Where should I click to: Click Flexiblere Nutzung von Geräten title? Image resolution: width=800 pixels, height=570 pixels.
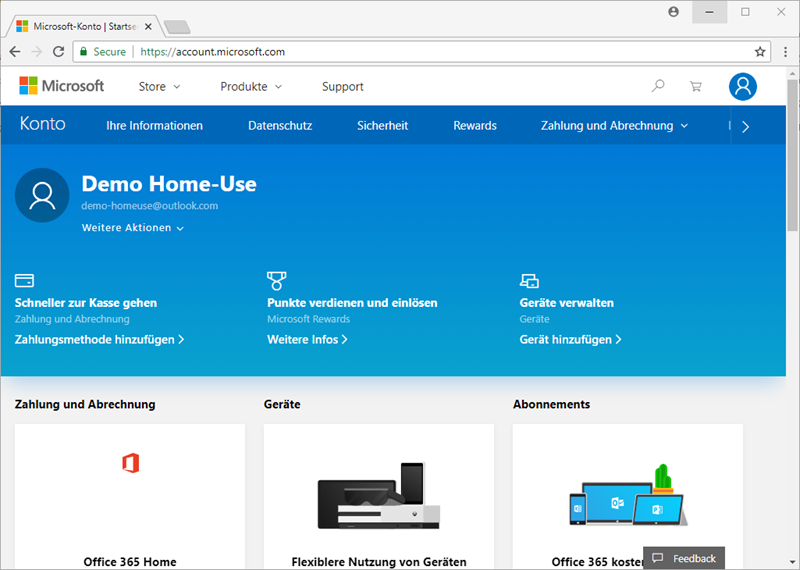pyautogui.click(x=379, y=562)
